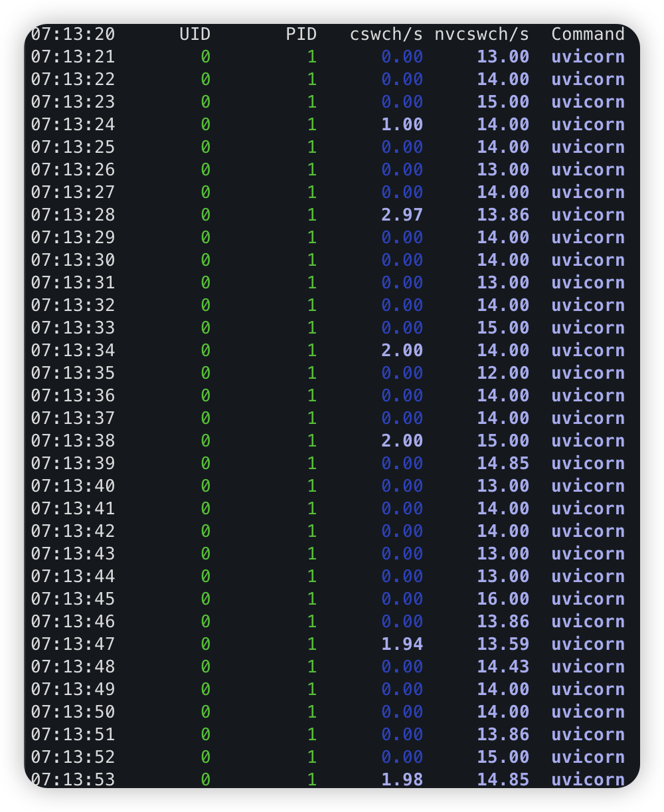Click the 13.59 nvcswch/s value
664x812 pixels.
(503, 645)
